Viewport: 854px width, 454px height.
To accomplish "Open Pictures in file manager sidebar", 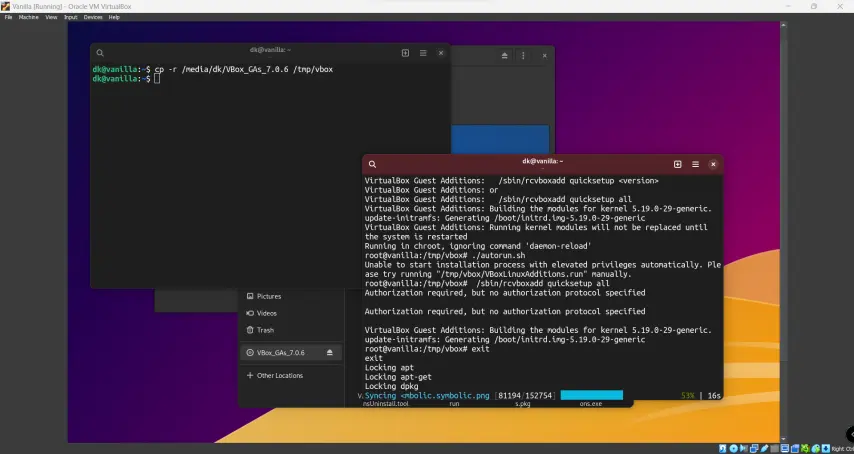I will [291, 296].
